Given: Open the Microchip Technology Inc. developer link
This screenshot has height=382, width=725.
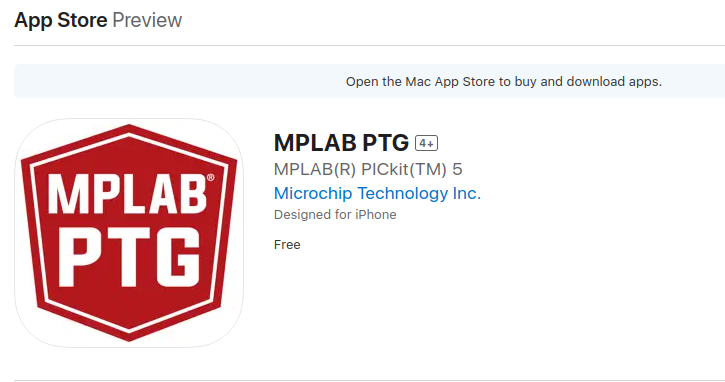Looking at the screenshot, I should 377,193.
